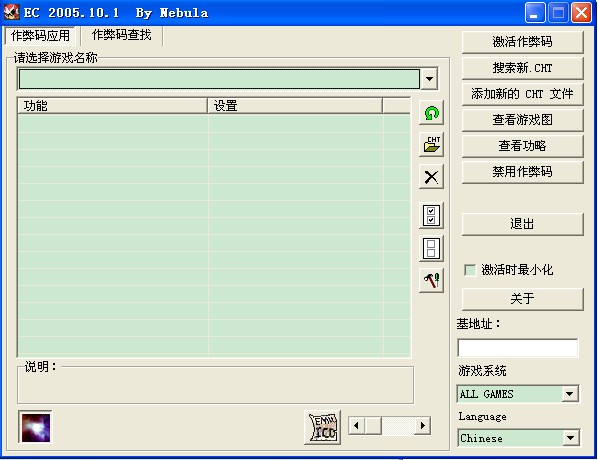Click the 功能 column header

point(113,106)
